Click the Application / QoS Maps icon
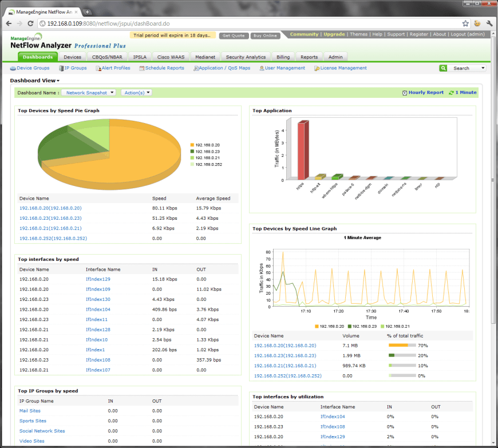 196,68
